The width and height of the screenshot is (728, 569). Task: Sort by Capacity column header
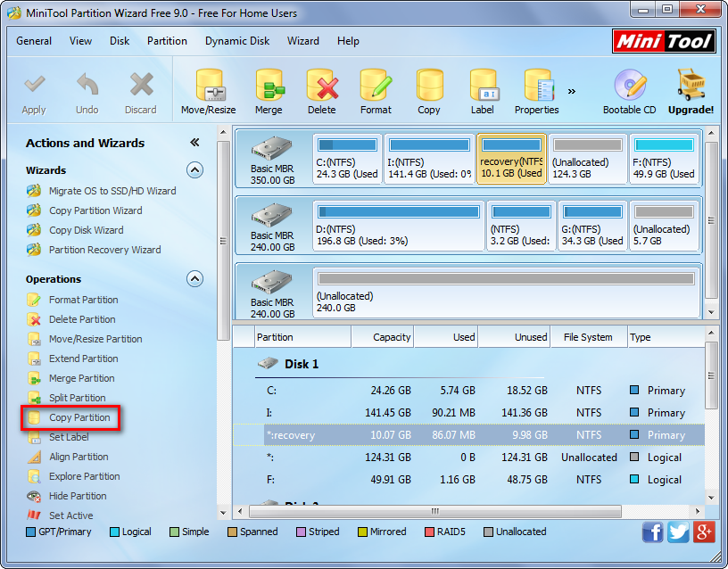point(383,337)
